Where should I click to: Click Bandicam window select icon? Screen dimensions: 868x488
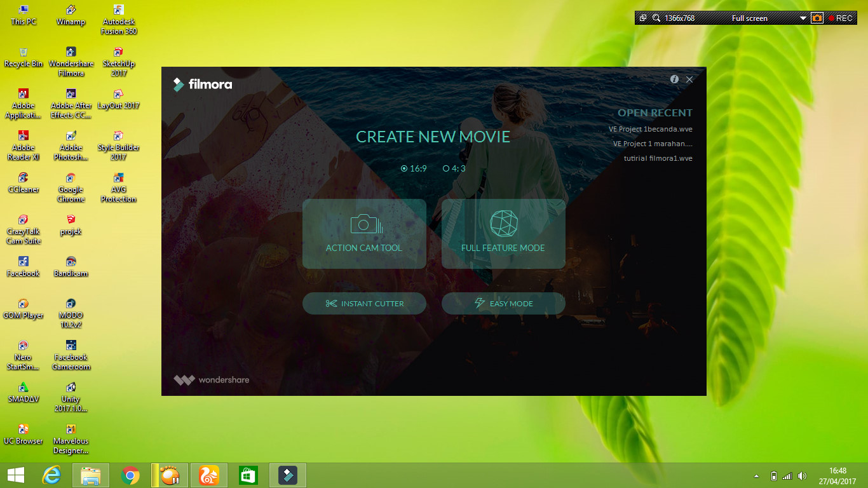coord(643,18)
